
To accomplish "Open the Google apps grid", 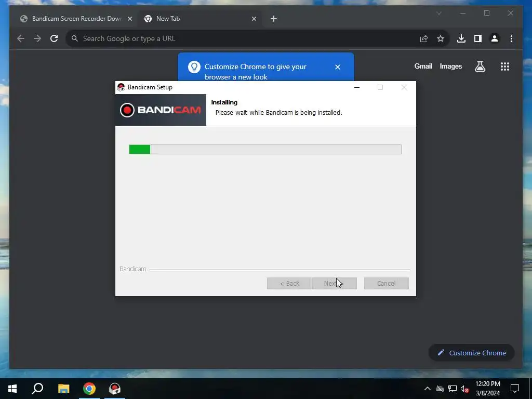I will (505, 66).
